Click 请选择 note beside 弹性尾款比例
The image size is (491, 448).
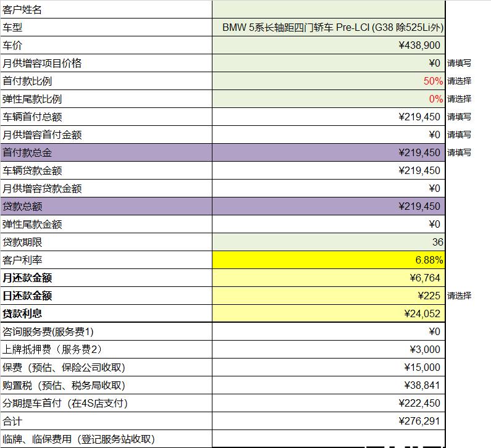click(459, 99)
